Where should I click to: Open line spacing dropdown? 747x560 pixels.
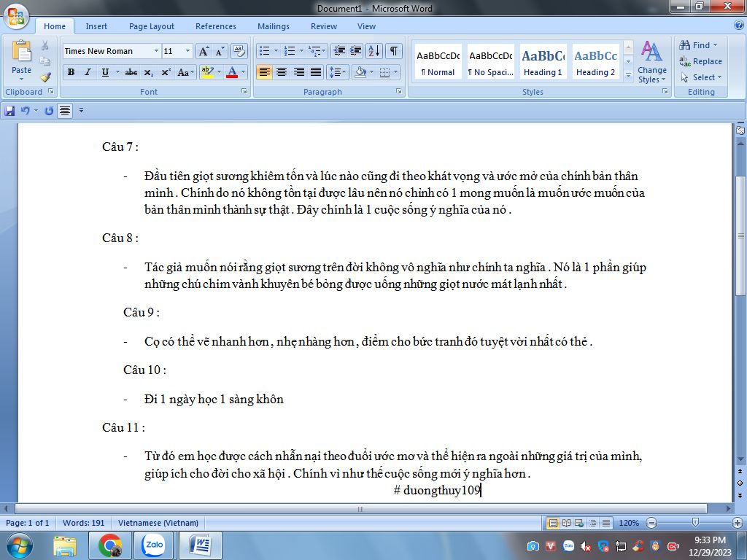[x=337, y=72]
